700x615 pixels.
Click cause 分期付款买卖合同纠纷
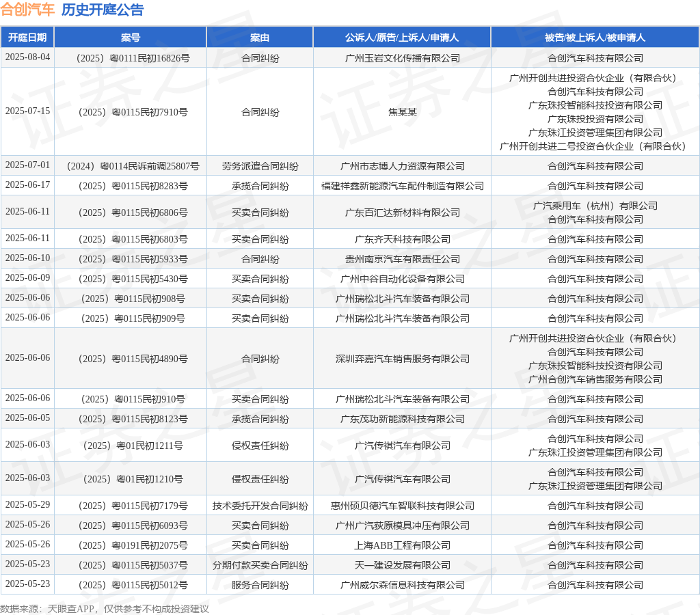tap(260, 565)
